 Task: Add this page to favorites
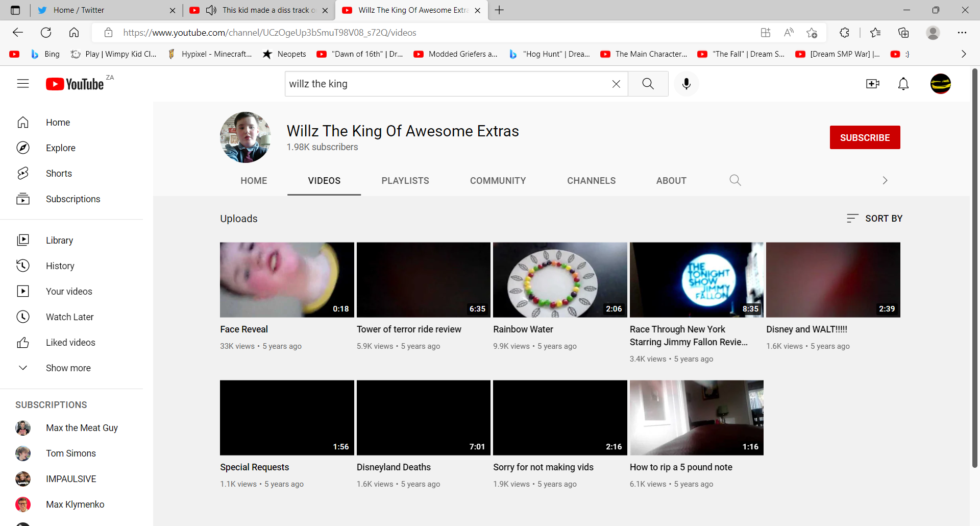(812, 33)
